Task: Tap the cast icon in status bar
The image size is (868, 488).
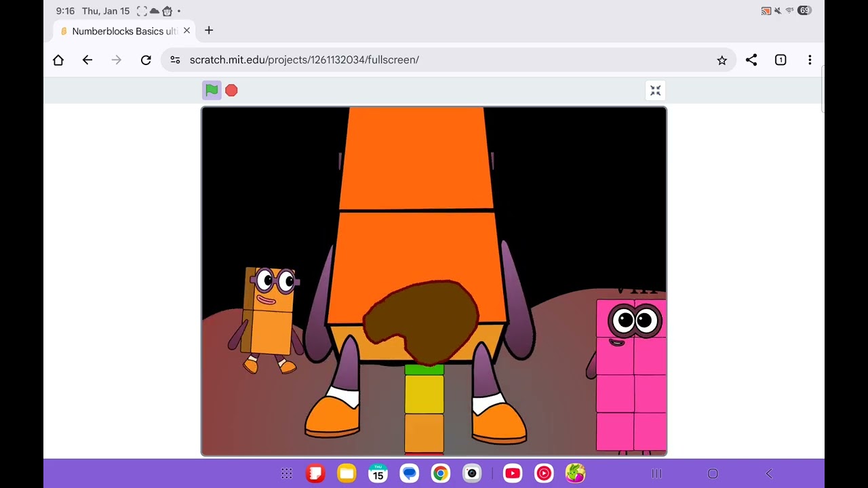Action: [766, 11]
